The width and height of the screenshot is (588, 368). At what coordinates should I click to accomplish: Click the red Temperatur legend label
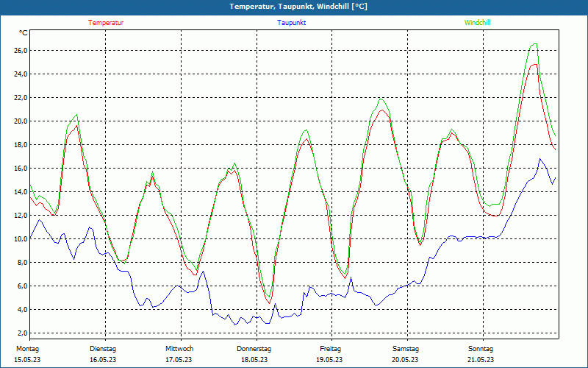pyautogui.click(x=106, y=23)
